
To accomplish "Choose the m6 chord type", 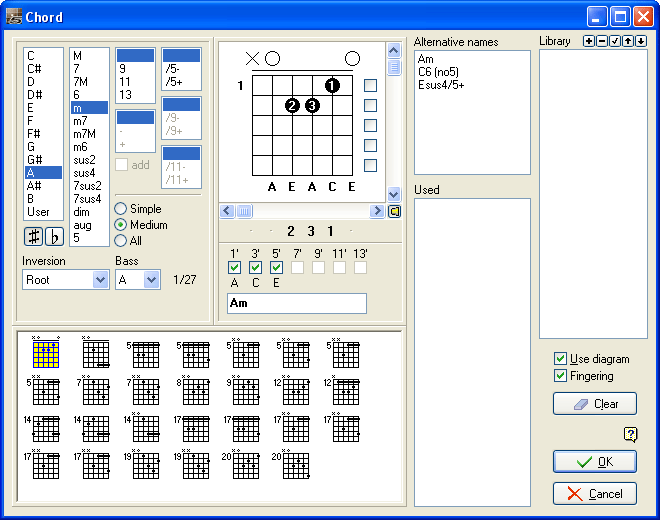I will click(89, 147).
